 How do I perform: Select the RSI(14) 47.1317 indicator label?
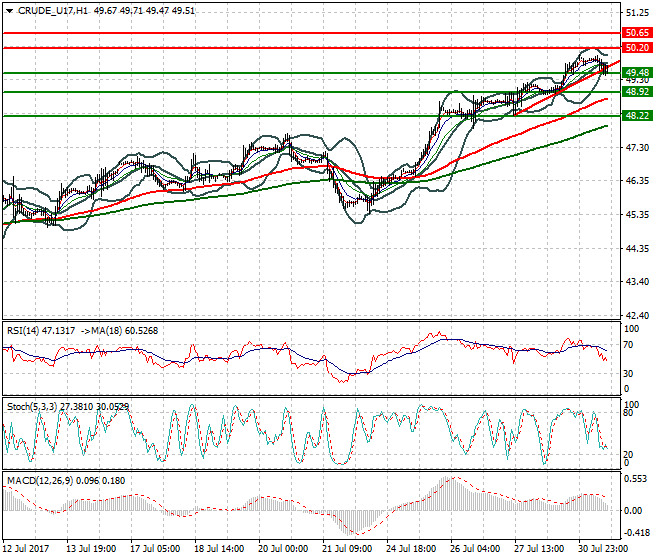coord(41,331)
